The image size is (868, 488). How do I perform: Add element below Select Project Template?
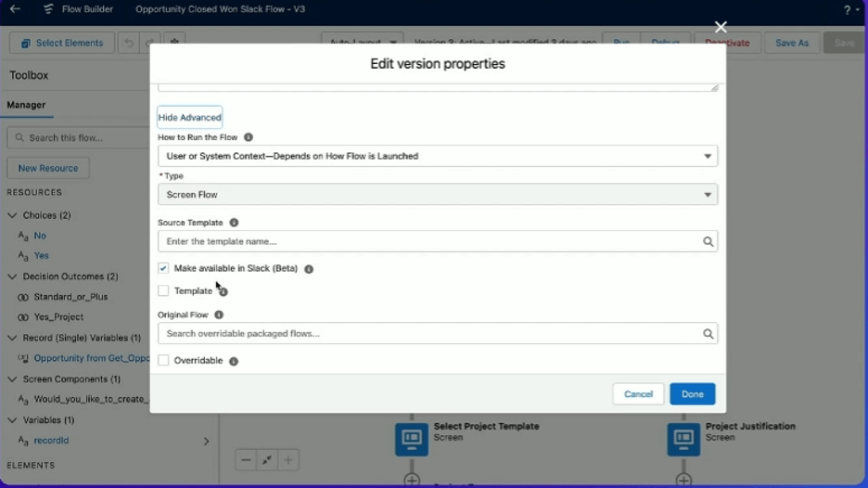point(412,480)
